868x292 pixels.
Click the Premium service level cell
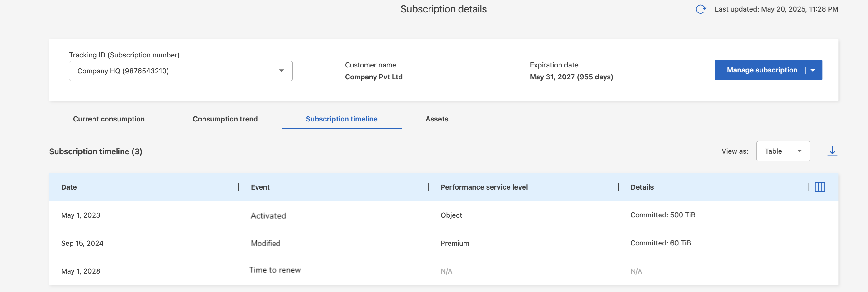454,243
